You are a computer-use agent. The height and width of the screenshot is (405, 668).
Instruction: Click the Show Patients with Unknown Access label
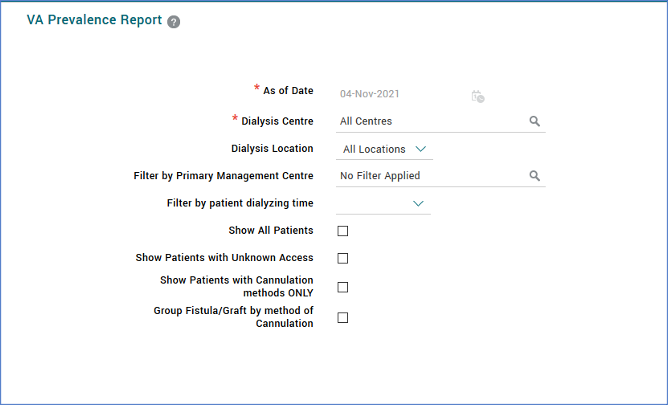(x=224, y=258)
